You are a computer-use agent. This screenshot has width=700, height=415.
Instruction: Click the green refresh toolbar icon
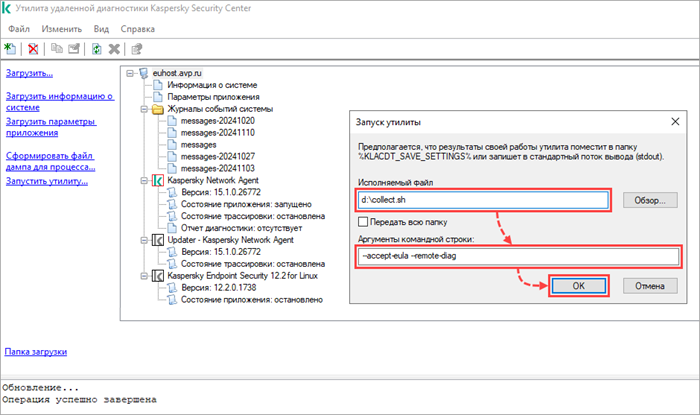click(x=96, y=49)
